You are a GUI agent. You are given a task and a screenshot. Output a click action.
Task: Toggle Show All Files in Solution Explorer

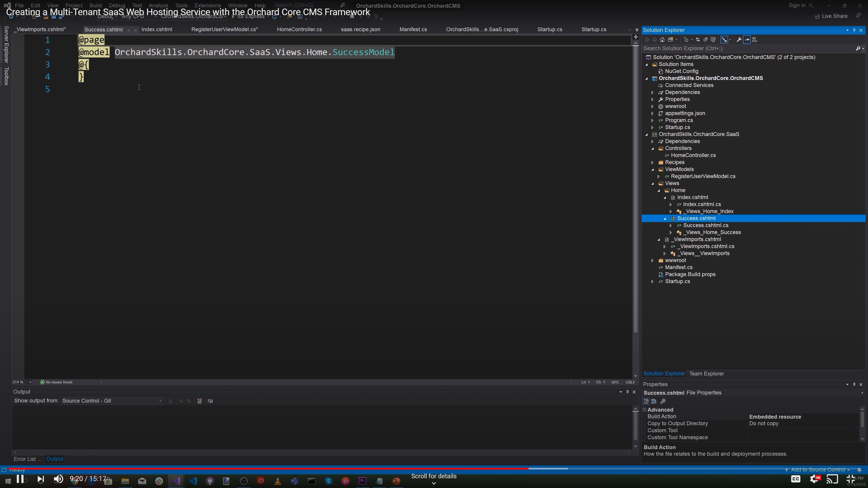(x=713, y=40)
